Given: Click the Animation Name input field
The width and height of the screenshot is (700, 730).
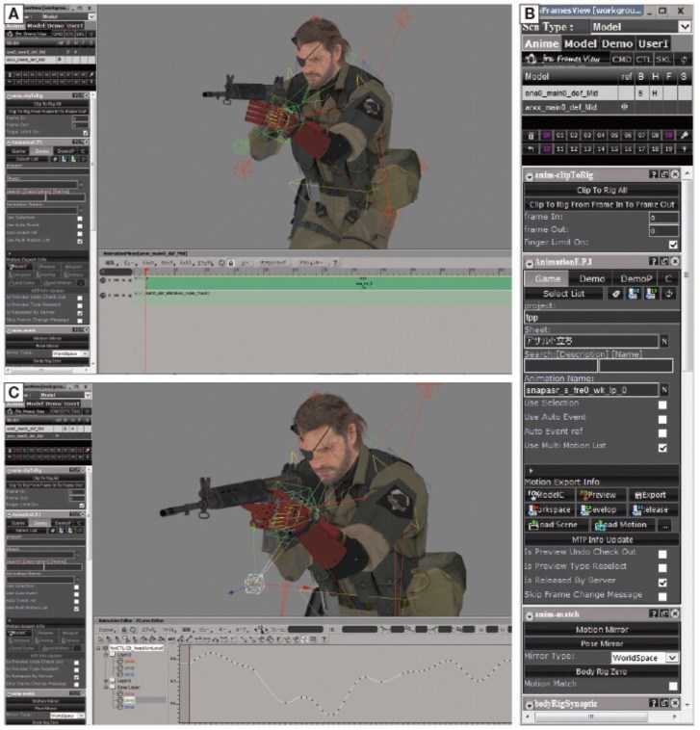Looking at the screenshot, I should click(x=591, y=390).
